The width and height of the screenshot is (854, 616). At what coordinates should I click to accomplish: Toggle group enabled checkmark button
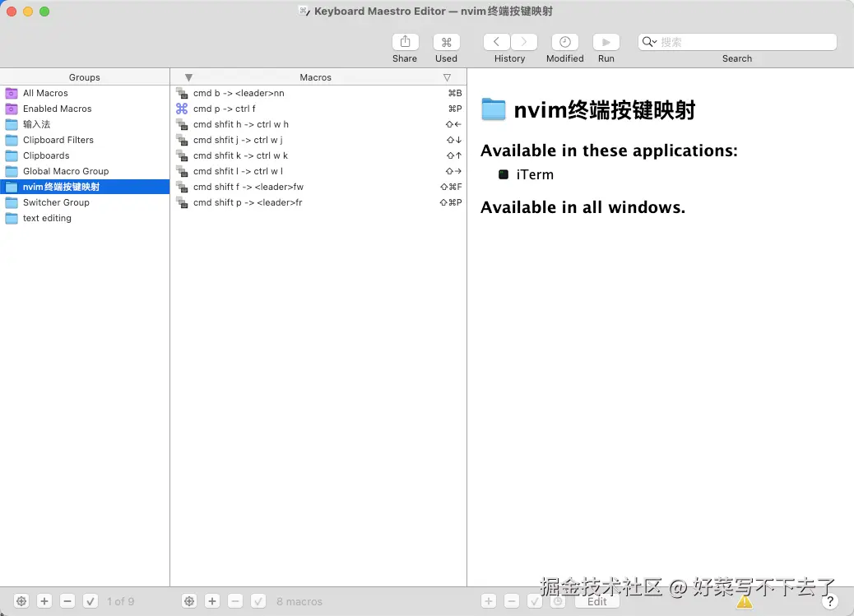click(91, 601)
